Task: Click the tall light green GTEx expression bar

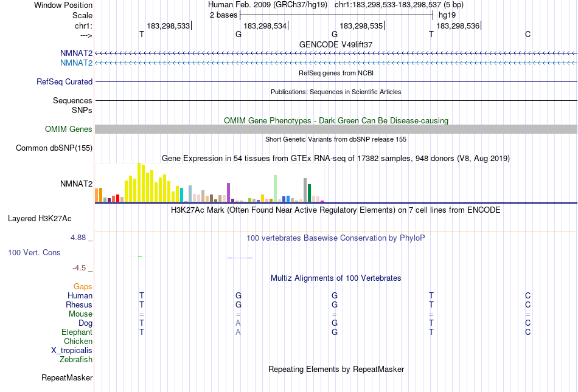Action: click(x=275, y=188)
